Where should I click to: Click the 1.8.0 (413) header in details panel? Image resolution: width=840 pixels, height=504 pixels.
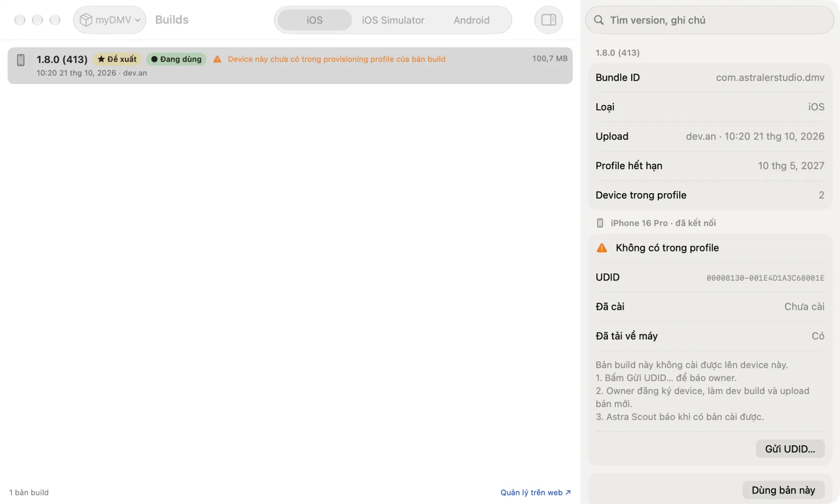click(x=617, y=52)
